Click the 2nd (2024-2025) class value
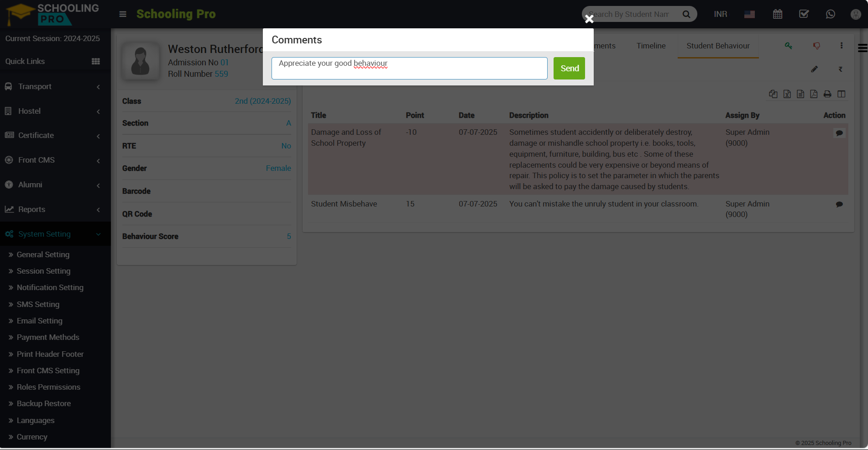This screenshot has width=868, height=450. coord(263,101)
